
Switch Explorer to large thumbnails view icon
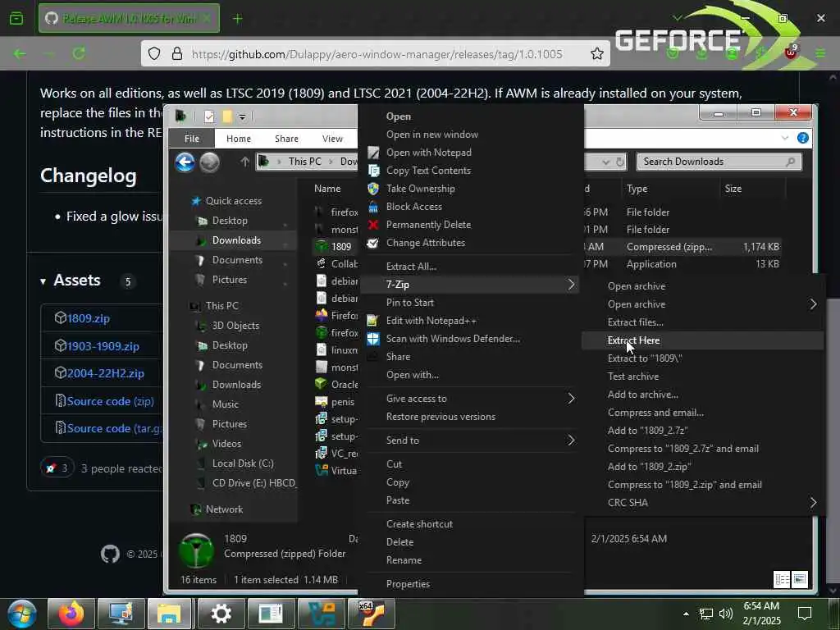[799, 579]
